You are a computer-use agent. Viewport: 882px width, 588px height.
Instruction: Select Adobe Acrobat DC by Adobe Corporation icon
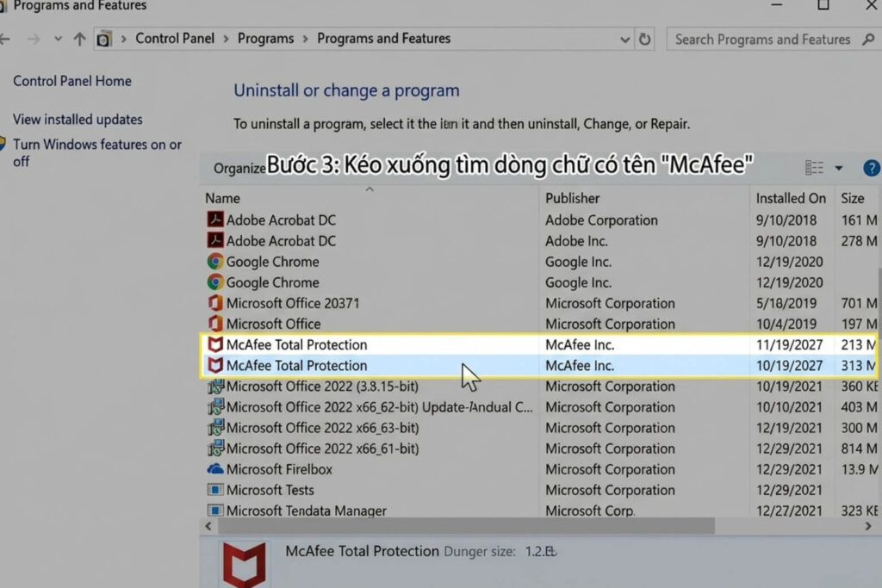tap(214, 220)
